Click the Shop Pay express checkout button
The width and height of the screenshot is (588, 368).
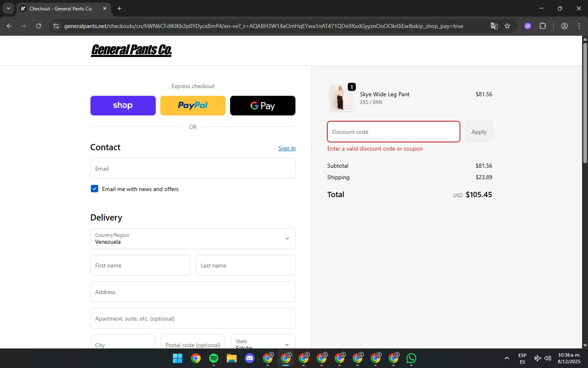123,106
